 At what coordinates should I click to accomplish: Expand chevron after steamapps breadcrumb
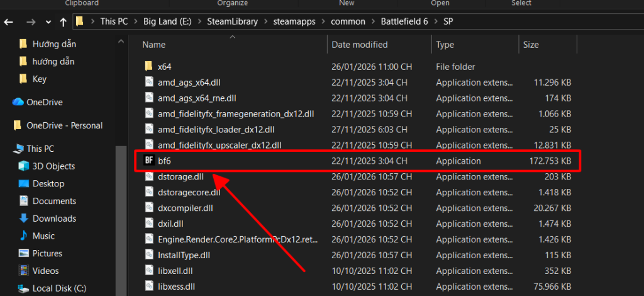pyautogui.click(x=323, y=22)
